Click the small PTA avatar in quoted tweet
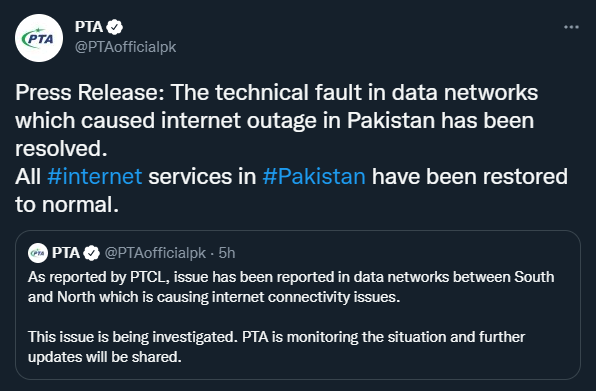The width and height of the screenshot is (596, 391). [x=38, y=253]
